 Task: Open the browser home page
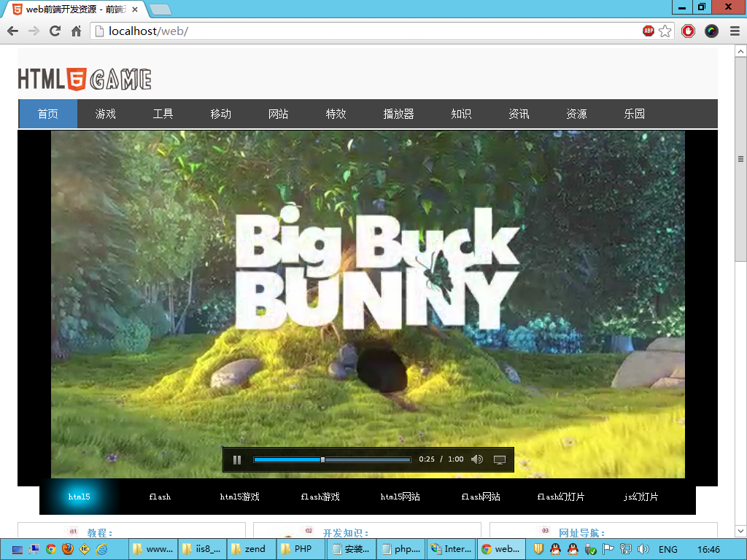(x=76, y=31)
